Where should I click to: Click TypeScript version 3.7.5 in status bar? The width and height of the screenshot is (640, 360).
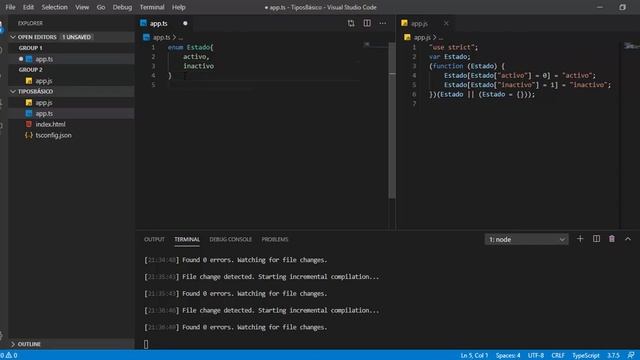click(x=613, y=356)
